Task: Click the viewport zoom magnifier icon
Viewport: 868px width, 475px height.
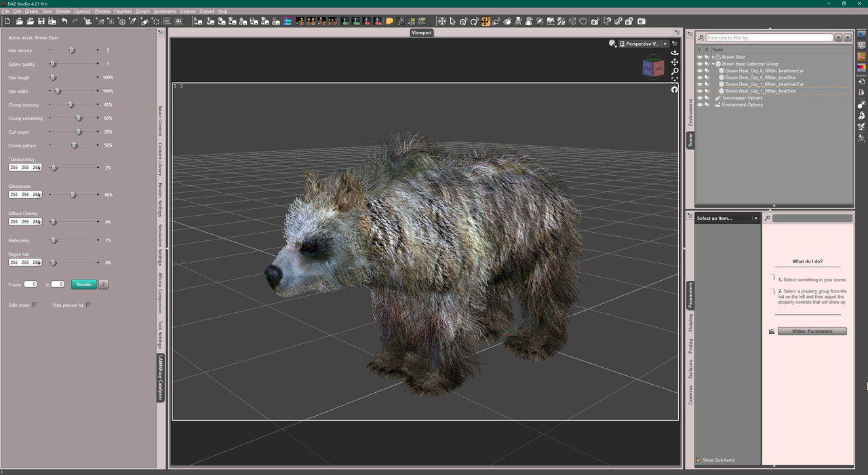Action: (675, 71)
